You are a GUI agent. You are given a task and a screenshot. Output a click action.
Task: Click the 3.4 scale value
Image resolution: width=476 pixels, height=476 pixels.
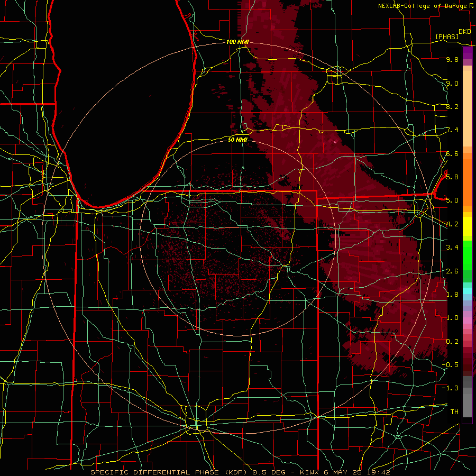point(452,247)
